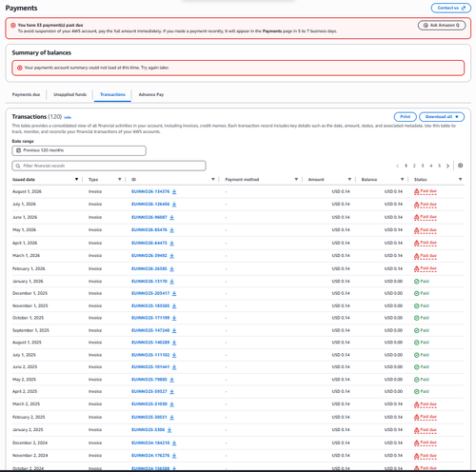476x472 pixels.
Task: Open the Amount column sort arrow
Action: pyautogui.click(x=349, y=179)
